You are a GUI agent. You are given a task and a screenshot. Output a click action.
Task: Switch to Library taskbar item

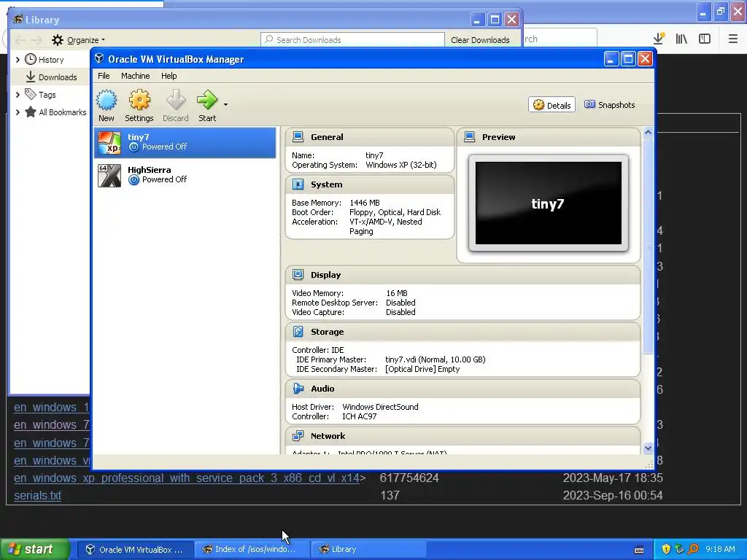coord(368,550)
